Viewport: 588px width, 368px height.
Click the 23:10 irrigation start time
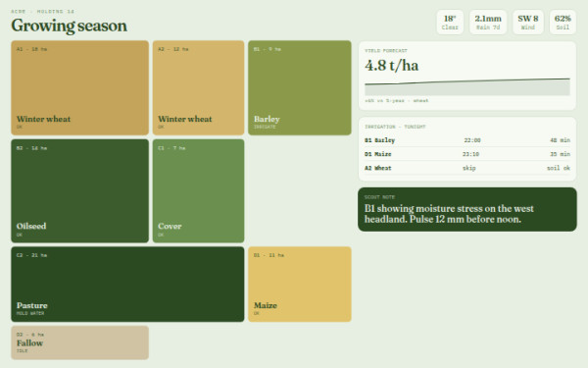[470, 154]
